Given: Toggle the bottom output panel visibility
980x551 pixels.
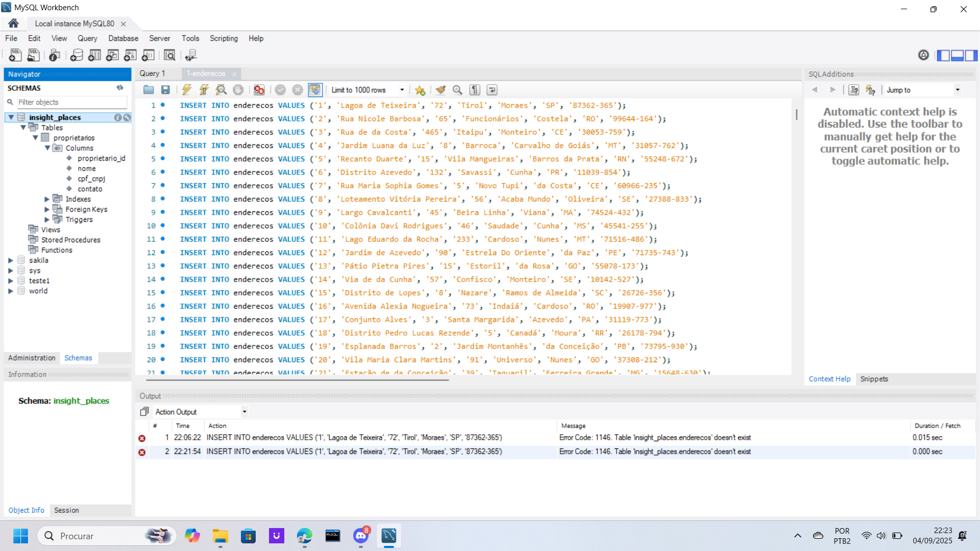Looking at the screenshot, I should click(957, 55).
